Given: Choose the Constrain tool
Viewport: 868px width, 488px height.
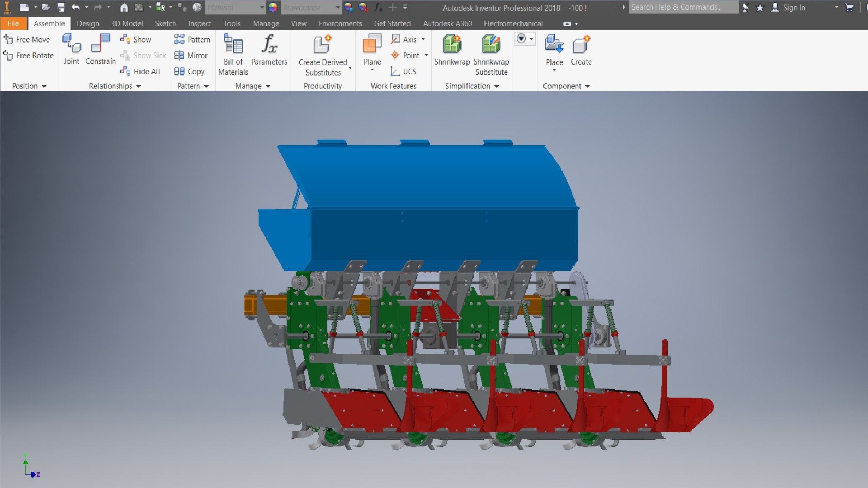Looking at the screenshot, I should tap(100, 49).
